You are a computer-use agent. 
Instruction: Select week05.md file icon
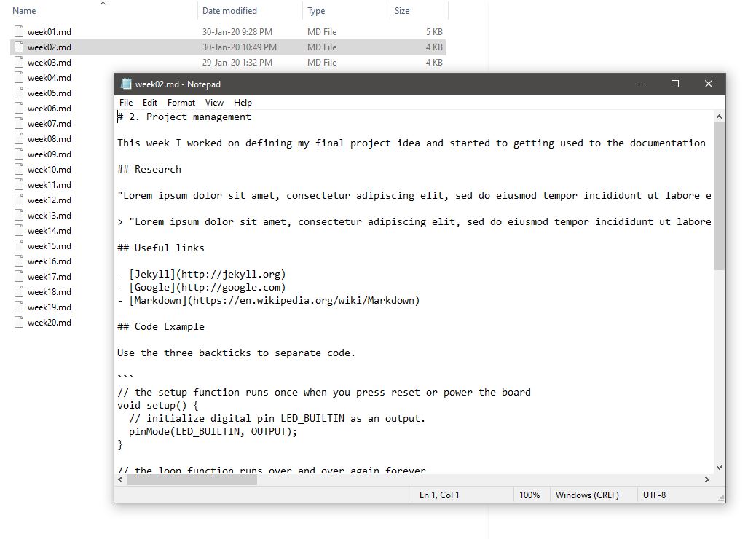(19, 93)
